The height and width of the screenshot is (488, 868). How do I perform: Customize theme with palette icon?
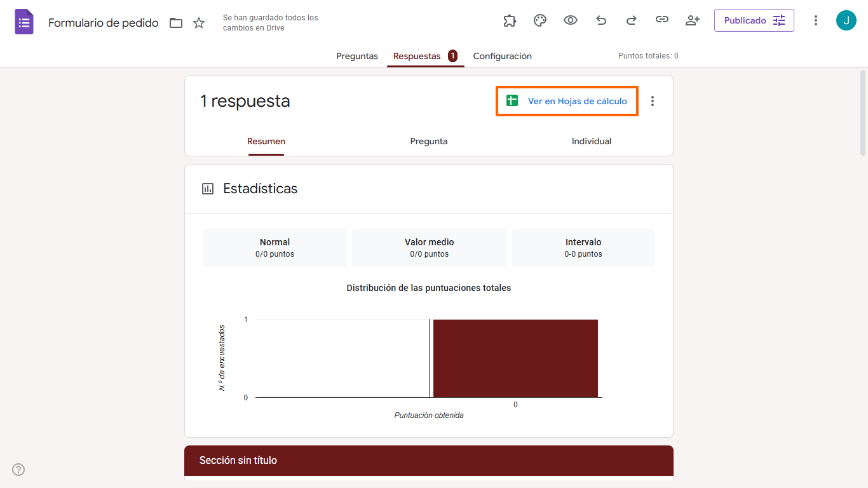click(x=540, y=20)
